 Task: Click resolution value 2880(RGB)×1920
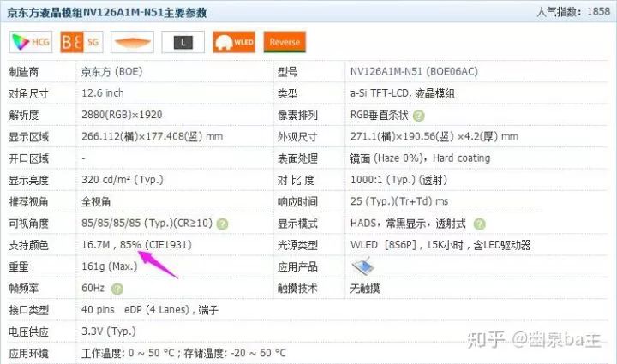(x=122, y=115)
